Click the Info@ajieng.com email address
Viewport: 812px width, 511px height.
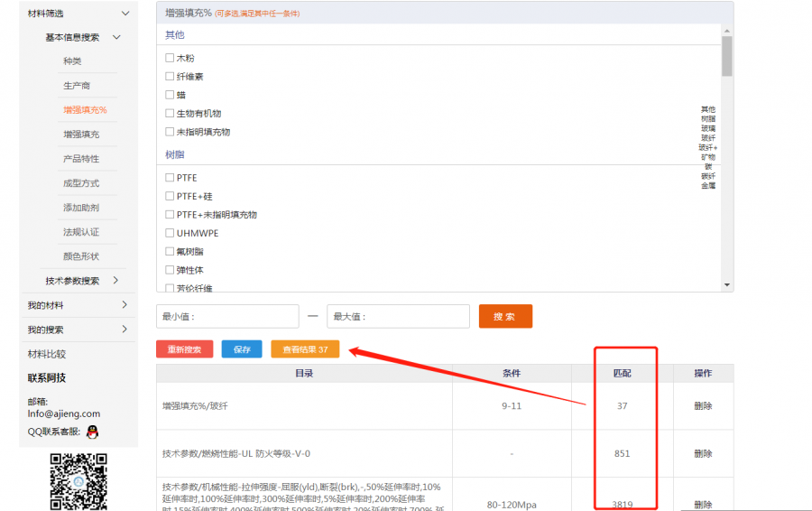tap(64, 413)
